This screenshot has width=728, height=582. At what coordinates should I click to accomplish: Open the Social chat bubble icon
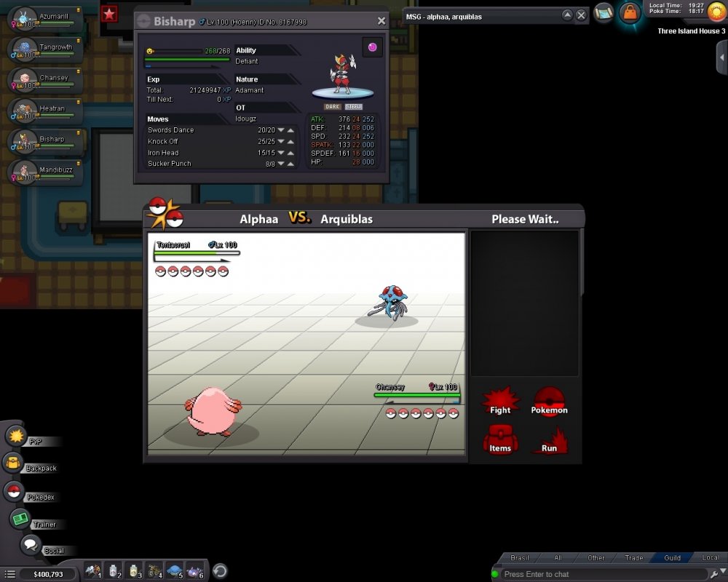coord(30,544)
